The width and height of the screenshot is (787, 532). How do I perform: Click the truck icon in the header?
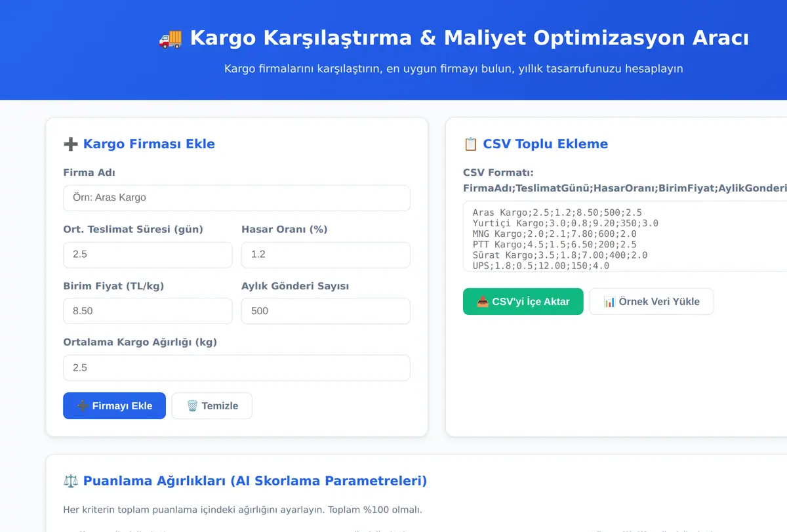click(171, 38)
